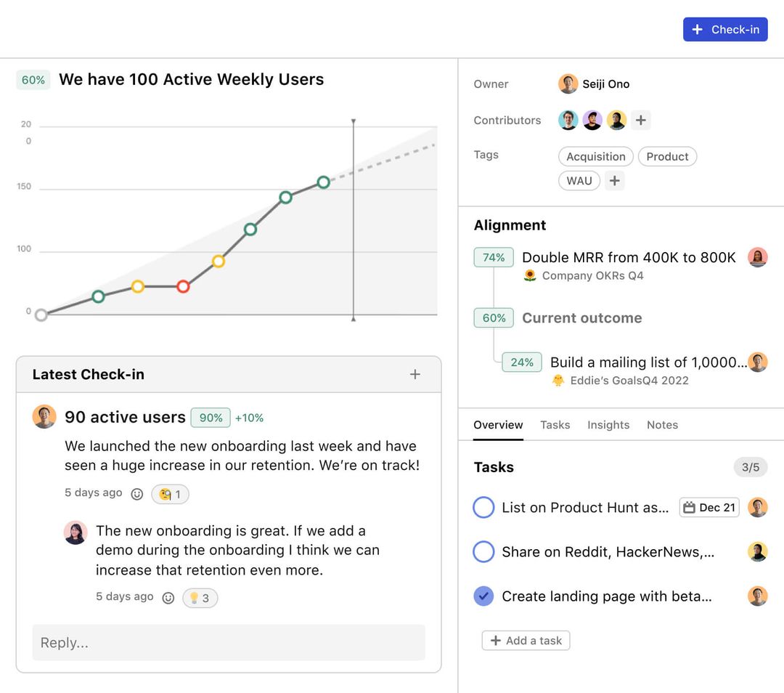784x693 pixels.
Task: Open the Notes tab
Action: 662,425
